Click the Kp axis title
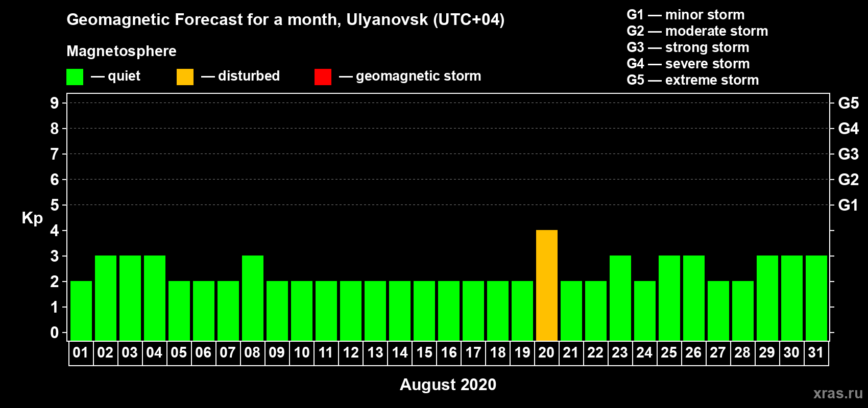The height and width of the screenshot is (408, 868). [32, 218]
